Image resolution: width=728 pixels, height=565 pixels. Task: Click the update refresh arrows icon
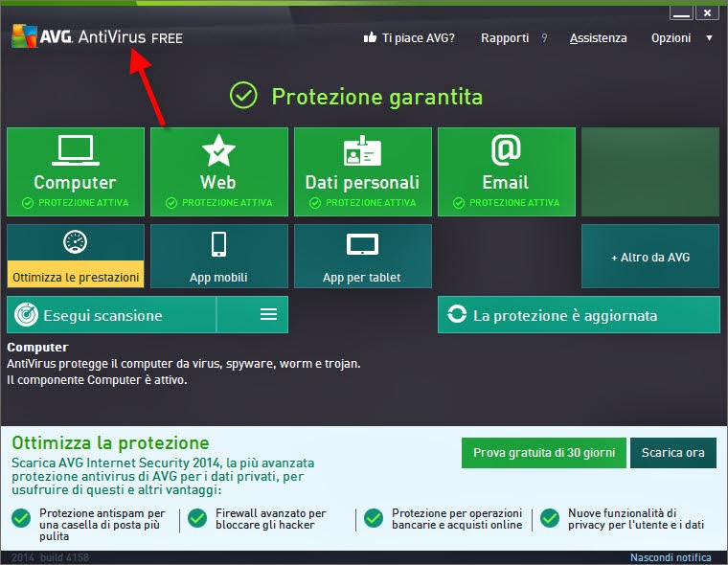pyautogui.click(x=457, y=314)
